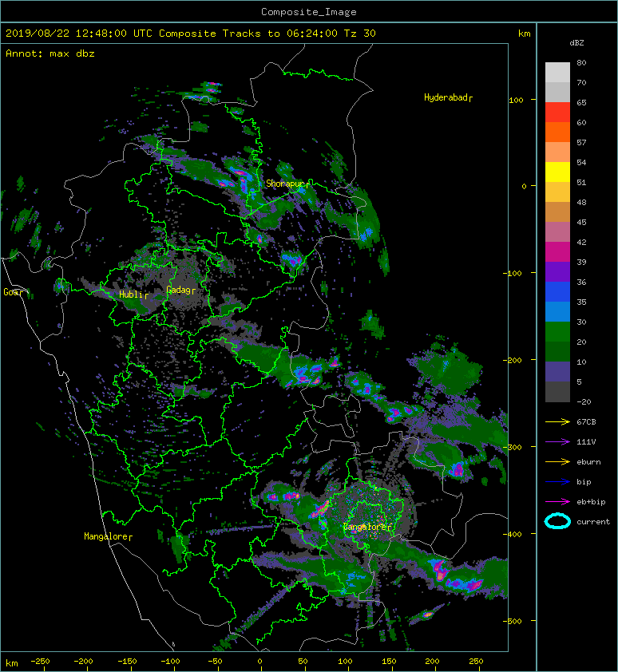
Task: Click the purple 111V arrow legend icon
Action: (x=557, y=442)
